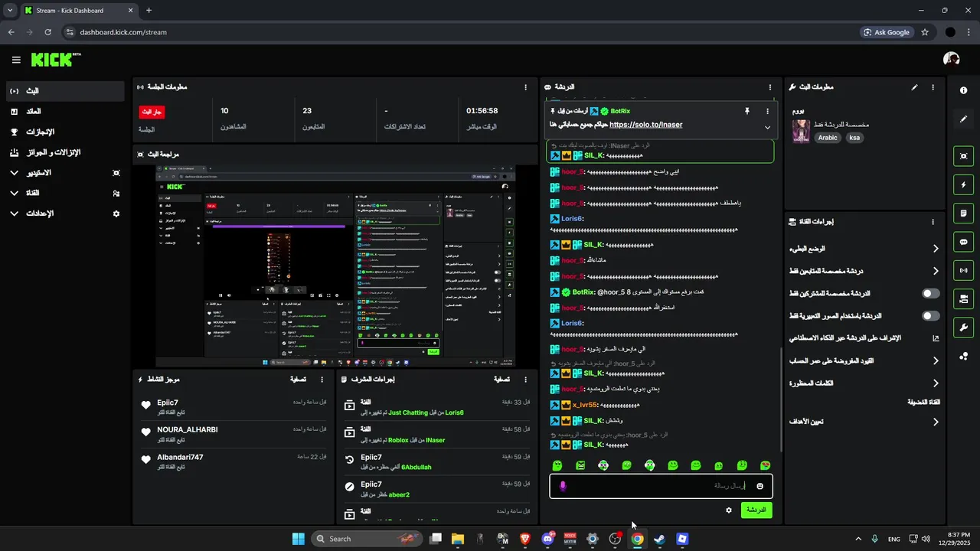The width and height of the screenshot is (980, 551).
Task: Click NOURA_ALHARBI in activity feed
Action: [188, 430]
